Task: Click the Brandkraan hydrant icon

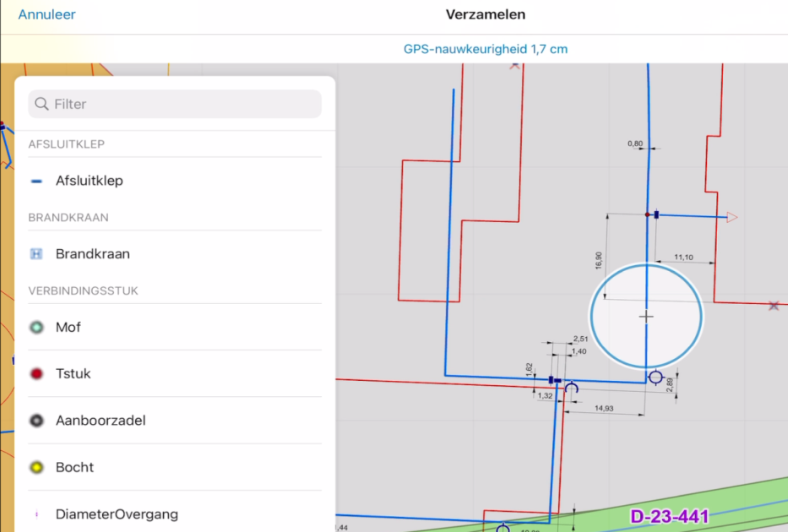Action: (36, 253)
